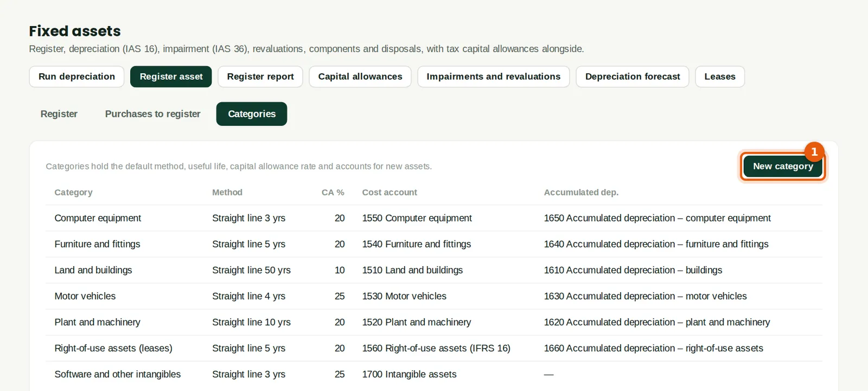Select the Plant and machinery row

[x=434, y=323]
